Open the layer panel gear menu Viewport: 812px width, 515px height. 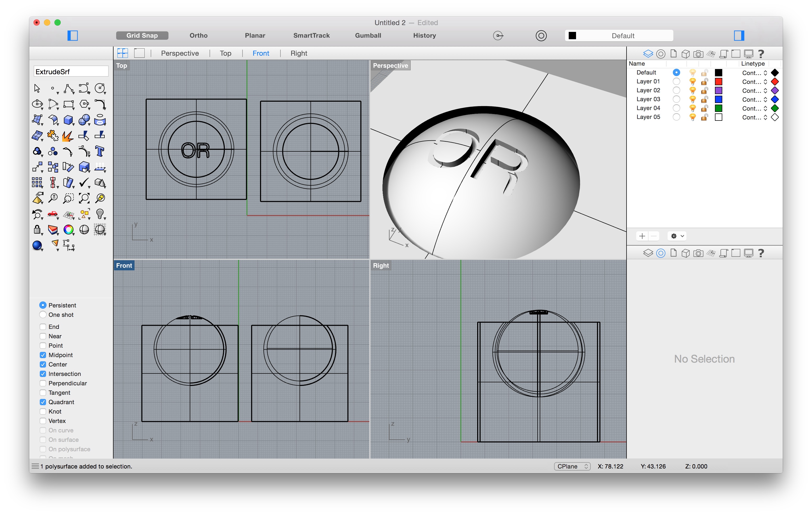click(x=677, y=236)
